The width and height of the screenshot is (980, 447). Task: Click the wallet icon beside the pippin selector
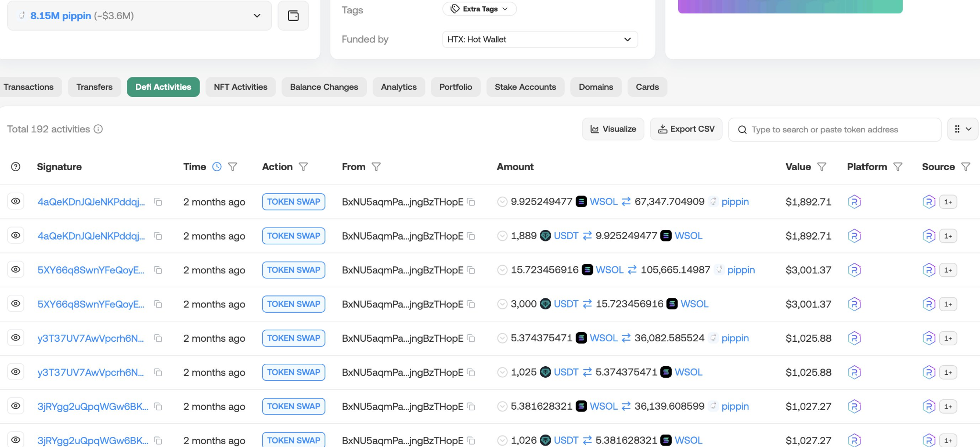(x=293, y=16)
